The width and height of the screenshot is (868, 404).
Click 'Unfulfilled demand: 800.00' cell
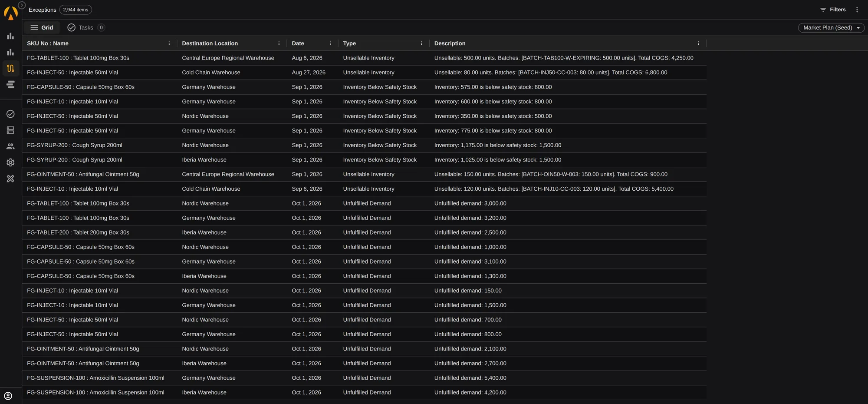click(x=468, y=334)
